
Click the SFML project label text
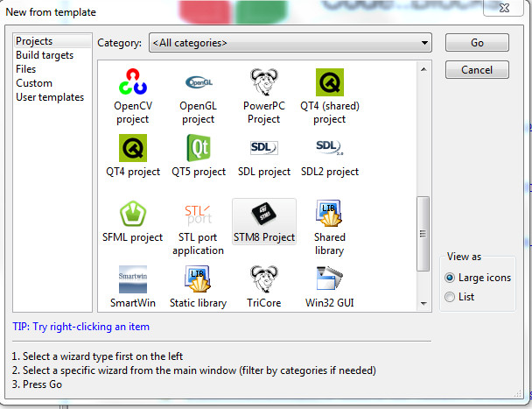[133, 237]
